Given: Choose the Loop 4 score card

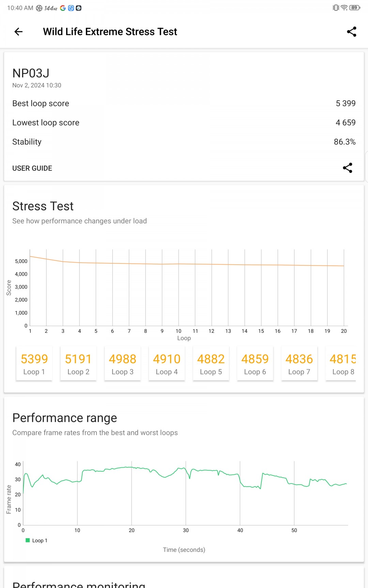Looking at the screenshot, I should (167, 363).
